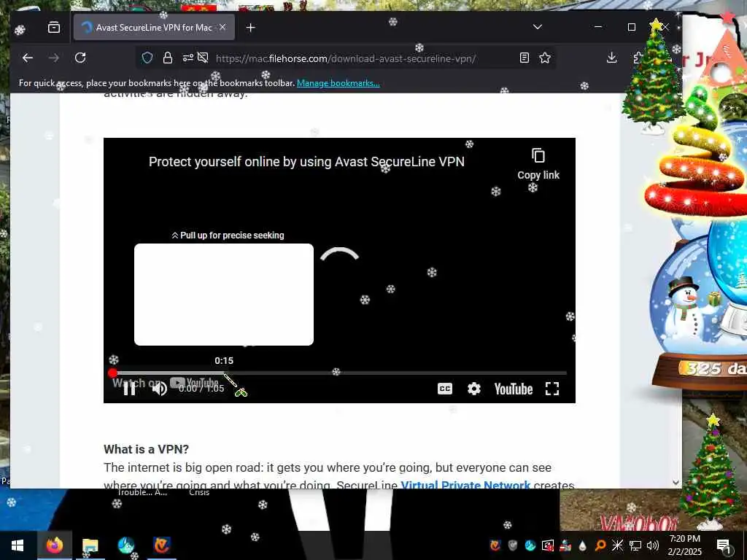747x560 pixels.
Task: Open the video title Protect yourself online
Action: pyautogui.click(x=306, y=161)
